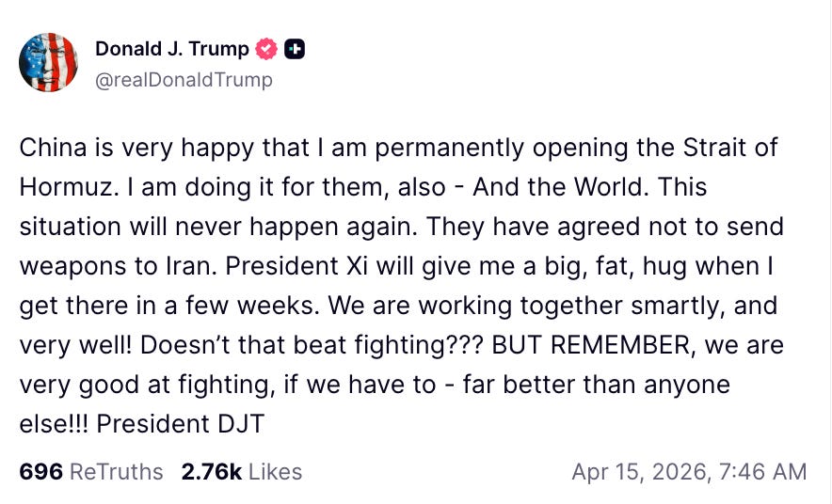Click the ReTruths label text
The image size is (832, 504).
(x=116, y=472)
